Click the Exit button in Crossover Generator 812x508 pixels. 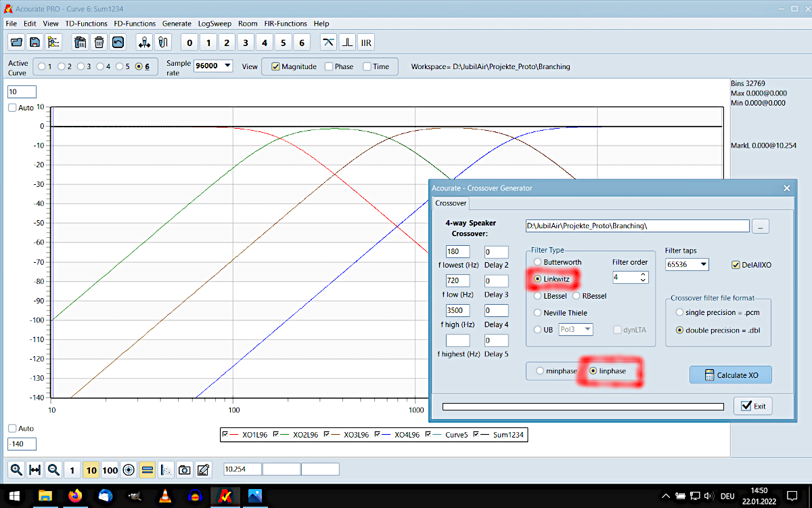tap(752, 406)
